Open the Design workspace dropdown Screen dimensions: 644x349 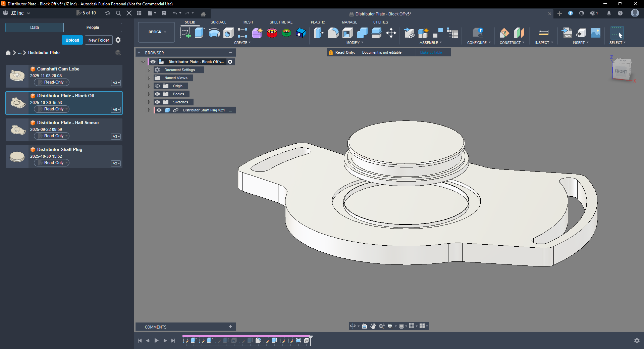pos(157,32)
